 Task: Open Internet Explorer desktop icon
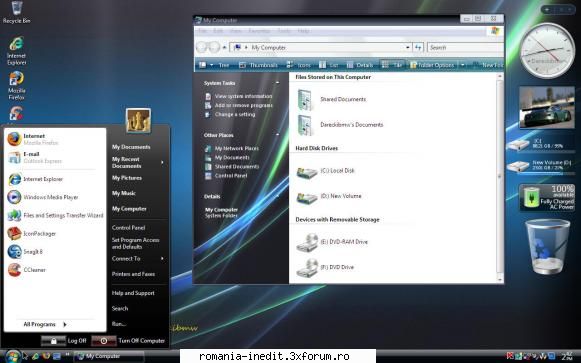pyautogui.click(x=16, y=51)
